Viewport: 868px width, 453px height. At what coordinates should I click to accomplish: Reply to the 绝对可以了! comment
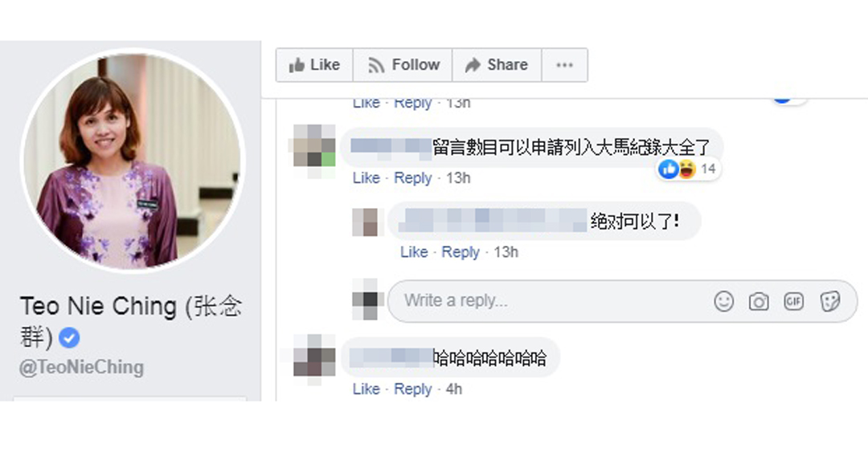(460, 252)
